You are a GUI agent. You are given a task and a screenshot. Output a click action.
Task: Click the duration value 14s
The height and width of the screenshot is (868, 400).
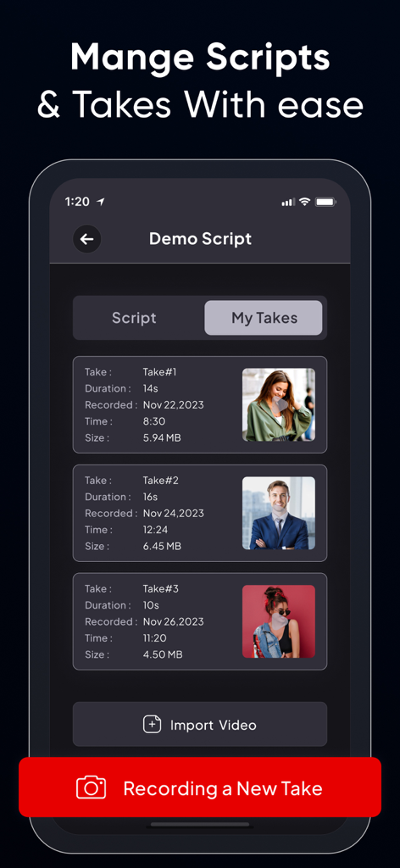150,388
